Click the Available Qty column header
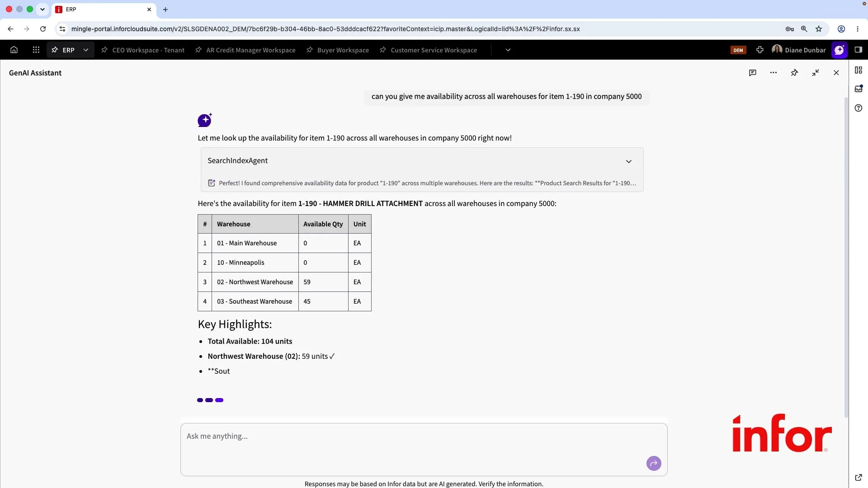Image resolution: width=868 pixels, height=488 pixels. (323, 224)
